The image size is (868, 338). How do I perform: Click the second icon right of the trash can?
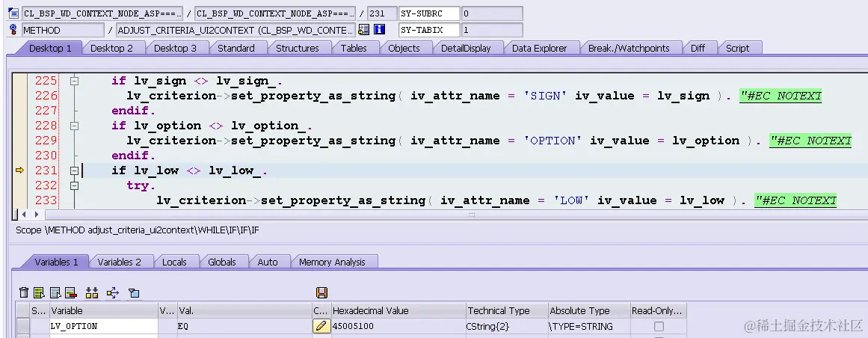click(55, 292)
